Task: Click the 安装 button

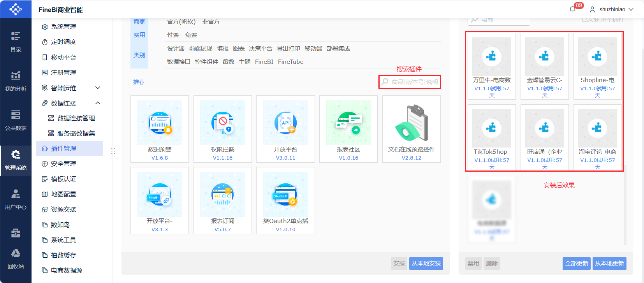Action: coord(399,264)
